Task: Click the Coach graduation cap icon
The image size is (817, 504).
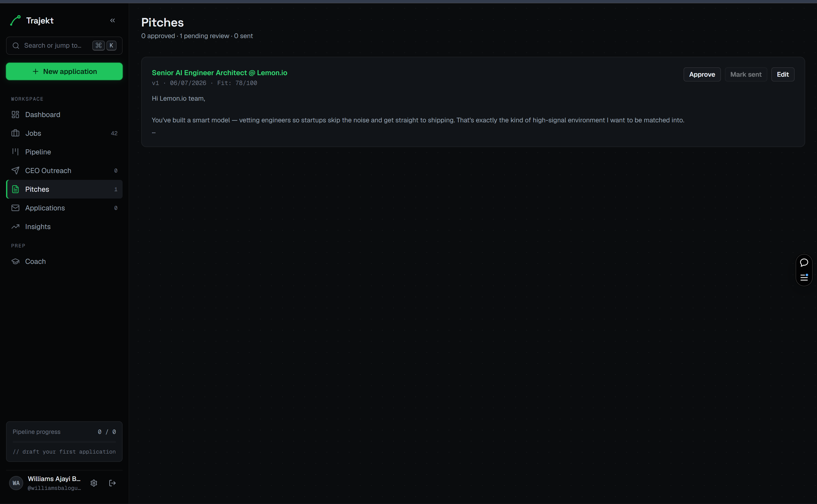Action: click(x=15, y=261)
